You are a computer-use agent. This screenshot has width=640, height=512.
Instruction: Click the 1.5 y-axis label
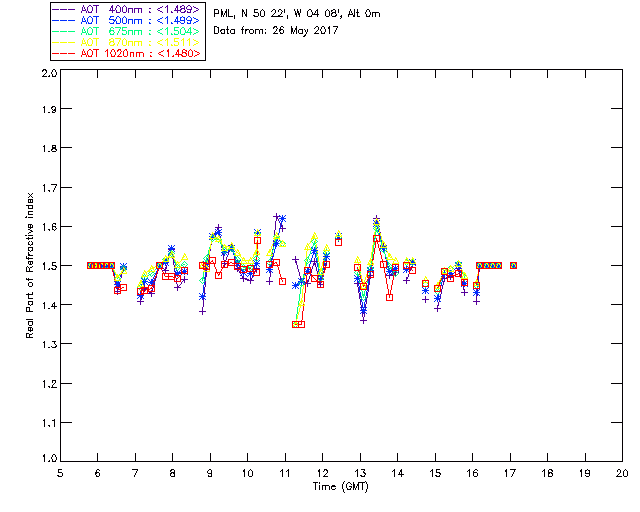tap(50, 266)
